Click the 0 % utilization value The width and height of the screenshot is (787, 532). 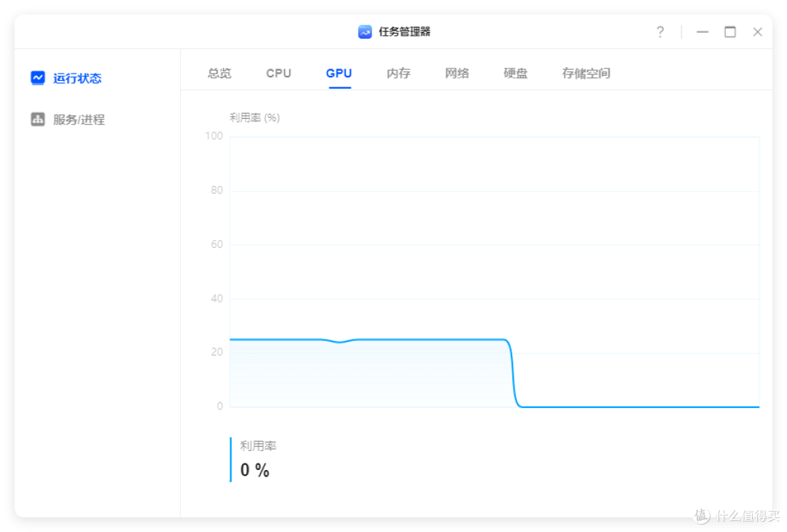[255, 470]
